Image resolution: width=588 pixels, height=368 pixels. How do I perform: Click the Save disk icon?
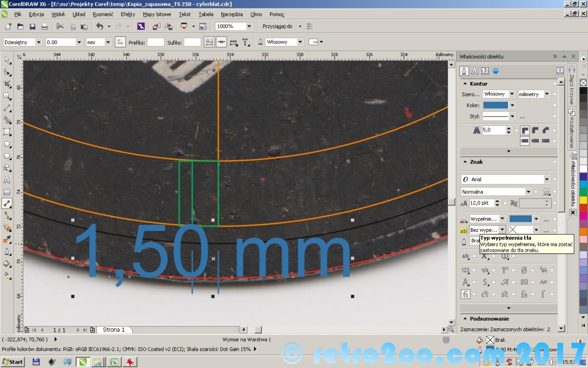point(33,27)
